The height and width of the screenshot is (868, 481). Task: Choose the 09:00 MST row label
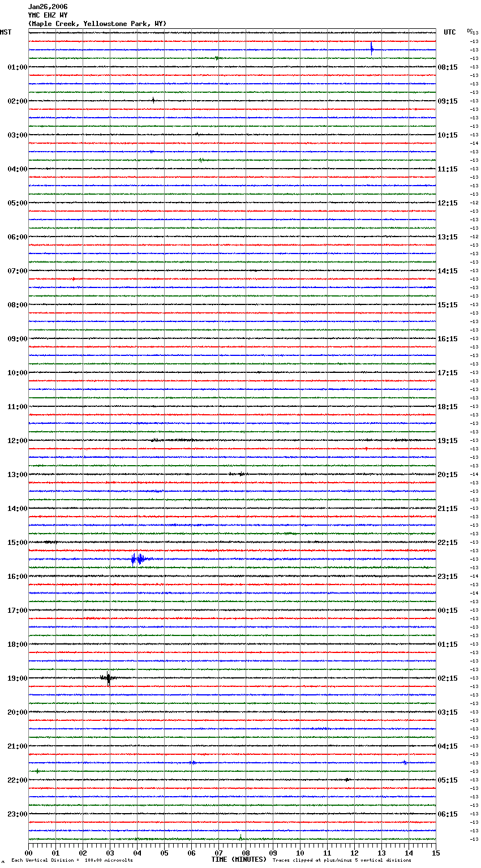(17, 339)
